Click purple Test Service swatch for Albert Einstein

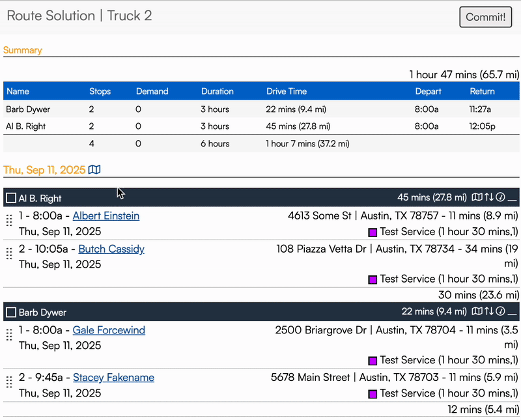pos(373,232)
